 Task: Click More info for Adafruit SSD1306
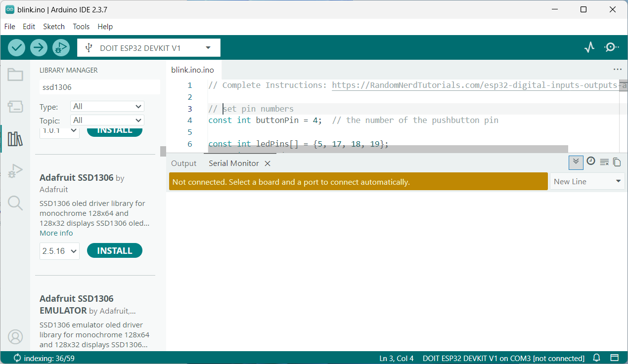point(56,233)
